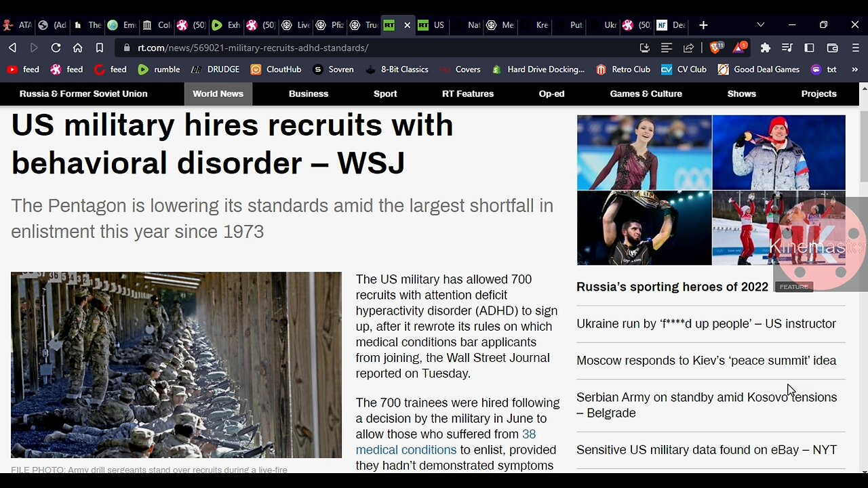This screenshot has width=868, height=488.
Task: Open the rumble bookmark
Action: (x=159, y=69)
